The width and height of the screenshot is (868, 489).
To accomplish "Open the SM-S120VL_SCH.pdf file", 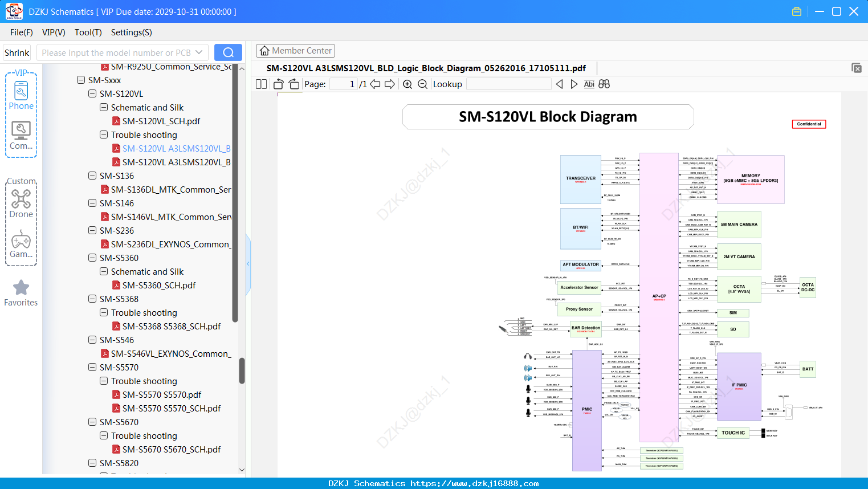I will point(161,121).
